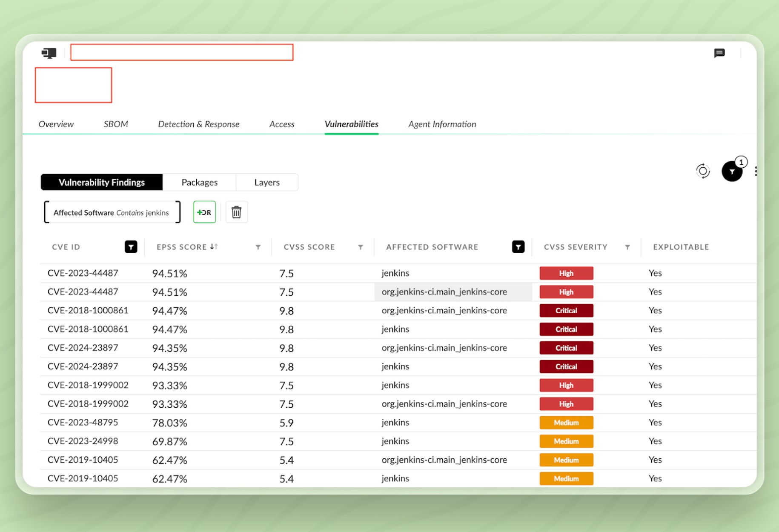Click the Medium severity badge for CVE-2023-24998
779x532 pixels.
point(566,441)
